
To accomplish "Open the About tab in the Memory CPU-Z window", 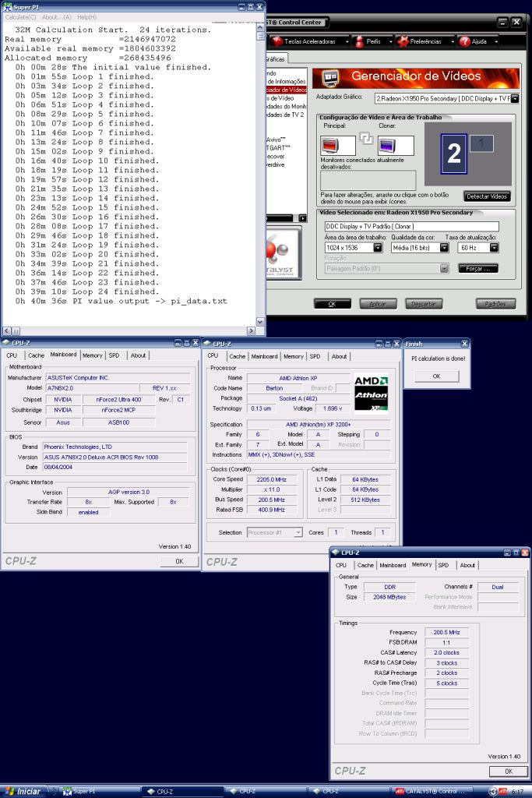I will 467,565.
